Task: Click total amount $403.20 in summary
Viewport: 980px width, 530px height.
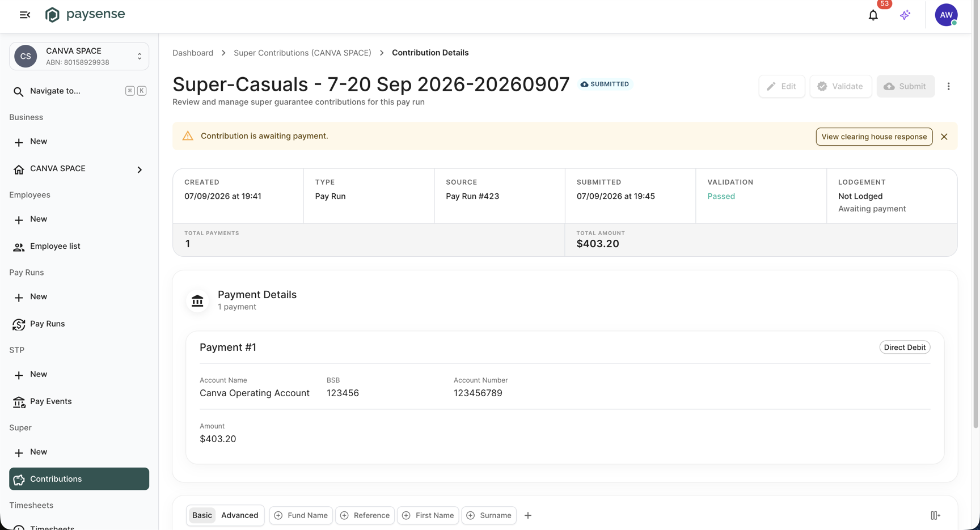Action: click(x=598, y=244)
